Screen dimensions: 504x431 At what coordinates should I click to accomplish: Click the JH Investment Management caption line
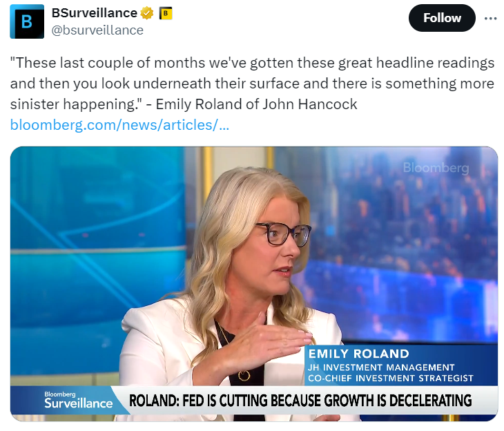coord(381,367)
